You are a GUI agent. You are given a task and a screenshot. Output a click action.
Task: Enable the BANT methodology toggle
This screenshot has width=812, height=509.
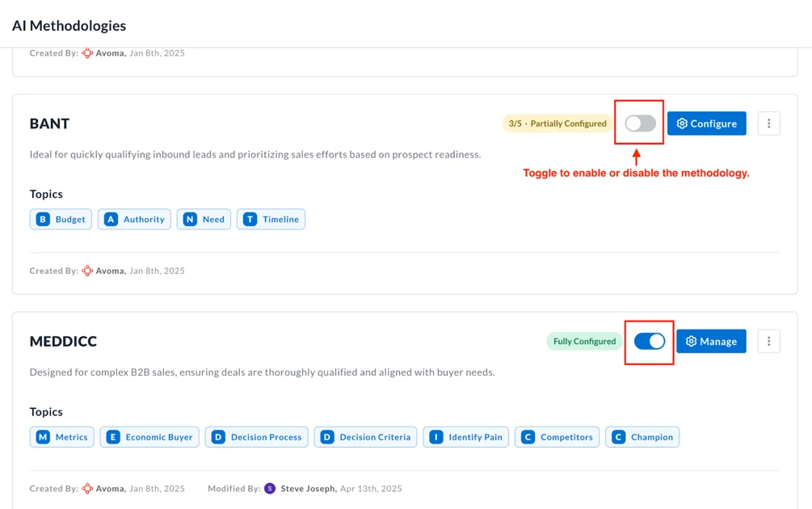(640, 124)
